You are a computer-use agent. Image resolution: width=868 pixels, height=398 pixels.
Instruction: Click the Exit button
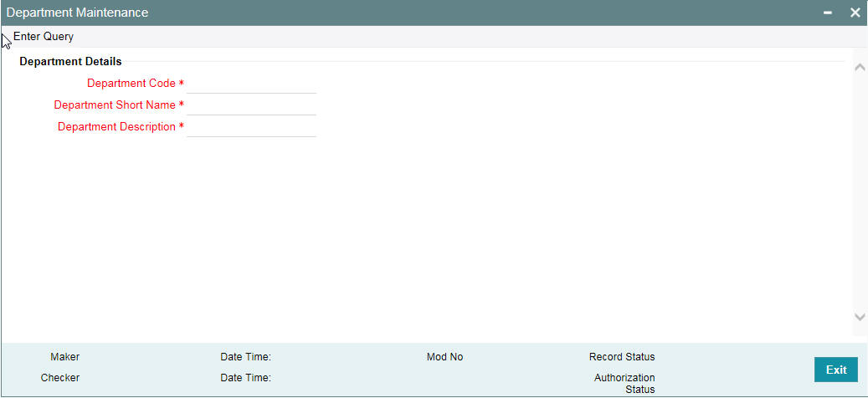click(x=836, y=370)
